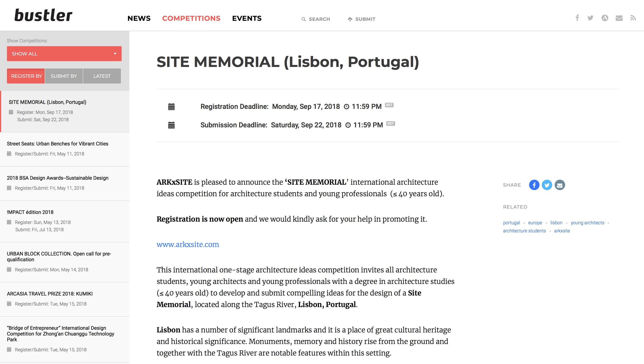Open Bustler's Facebook page from header
This screenshot has width=644, height=364.
click(577, 18)
